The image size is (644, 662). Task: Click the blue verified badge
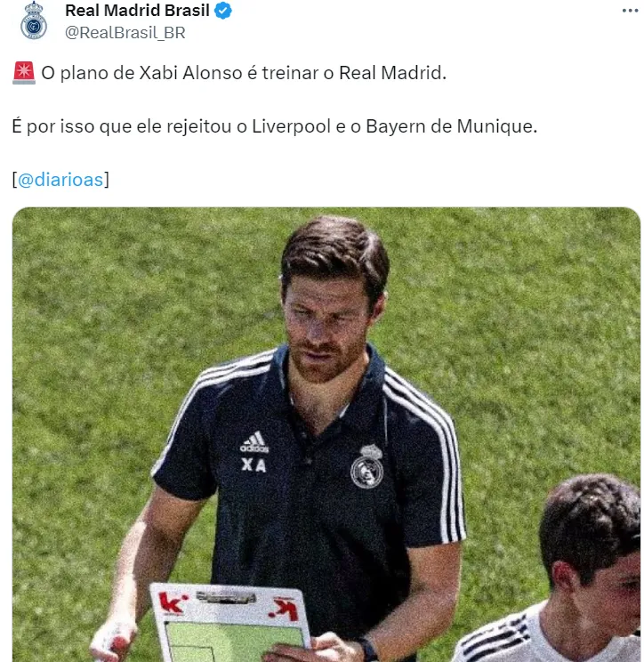[x=223, y=11]
